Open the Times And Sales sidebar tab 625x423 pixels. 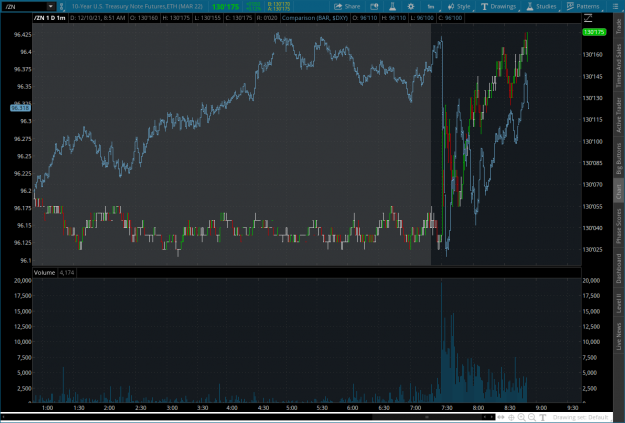click(619, 65)
